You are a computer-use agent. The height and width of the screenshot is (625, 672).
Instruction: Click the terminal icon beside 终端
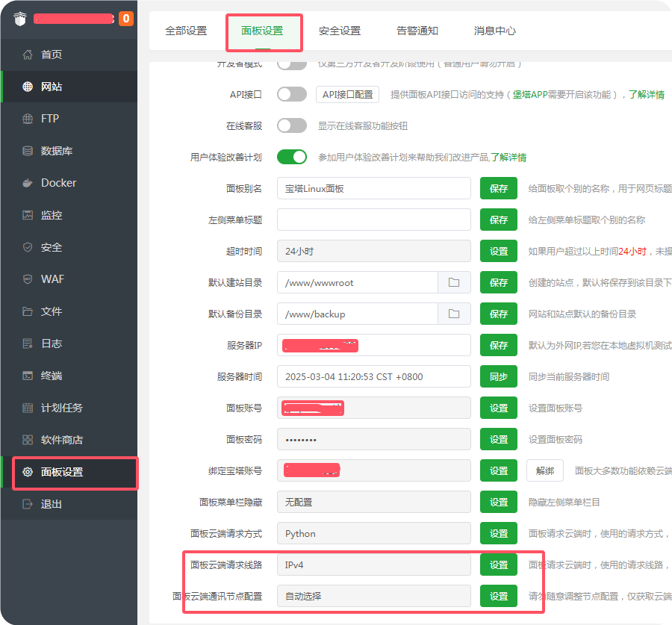coord(28,376)
